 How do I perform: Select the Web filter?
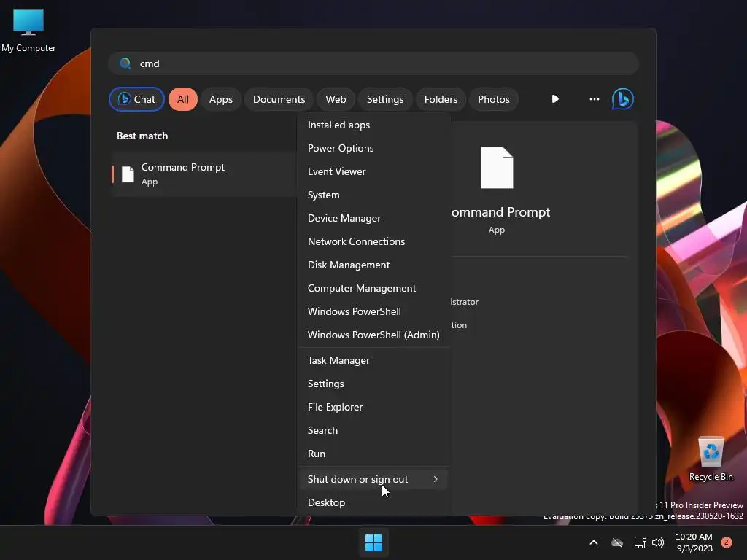[x=336, y=99]
